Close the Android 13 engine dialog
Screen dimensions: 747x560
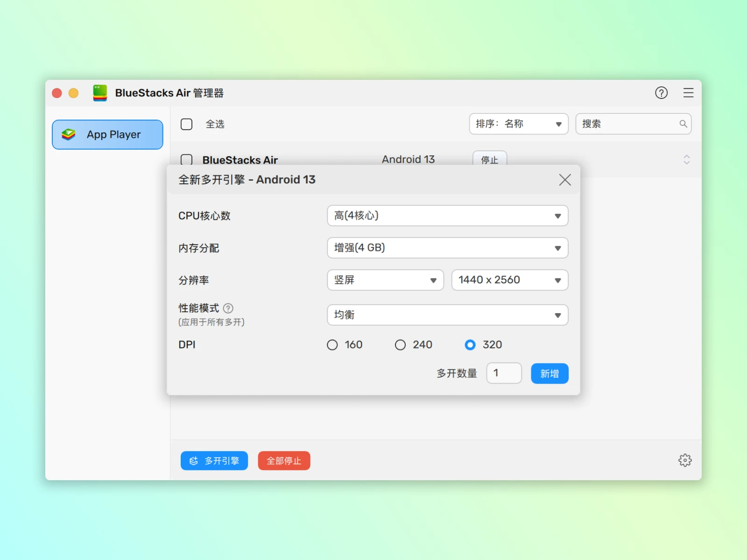[565, 180]
